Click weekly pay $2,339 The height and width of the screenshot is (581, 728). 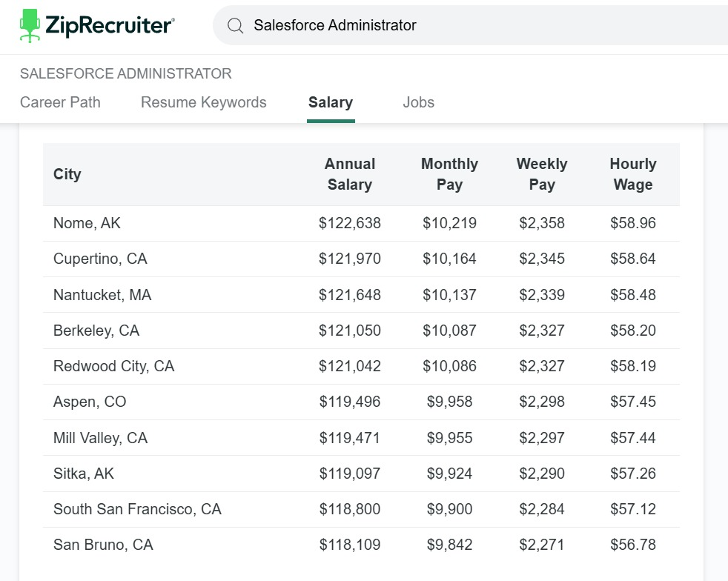(542, 295)
